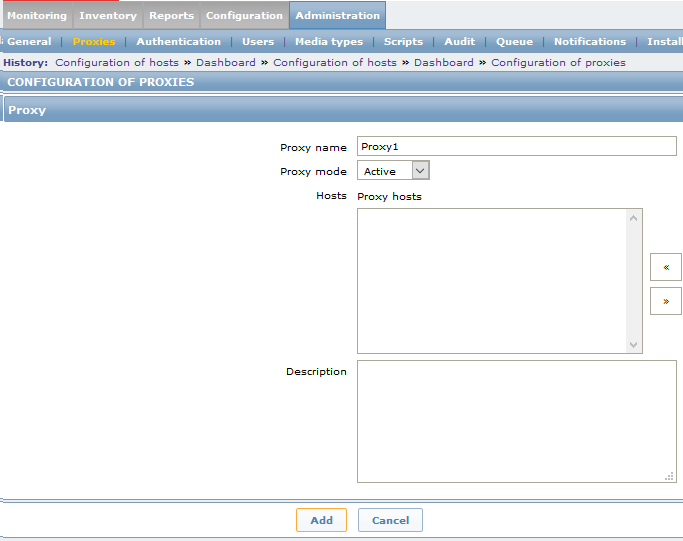Focus the Description text area
This screenshot has height=541, width=683.
pyautogui.click(x=517, y=421)
